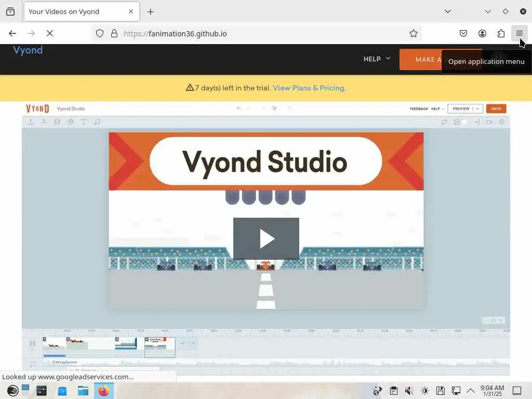Open the brightness tray icon
The image size is (532, 399).
425,391
